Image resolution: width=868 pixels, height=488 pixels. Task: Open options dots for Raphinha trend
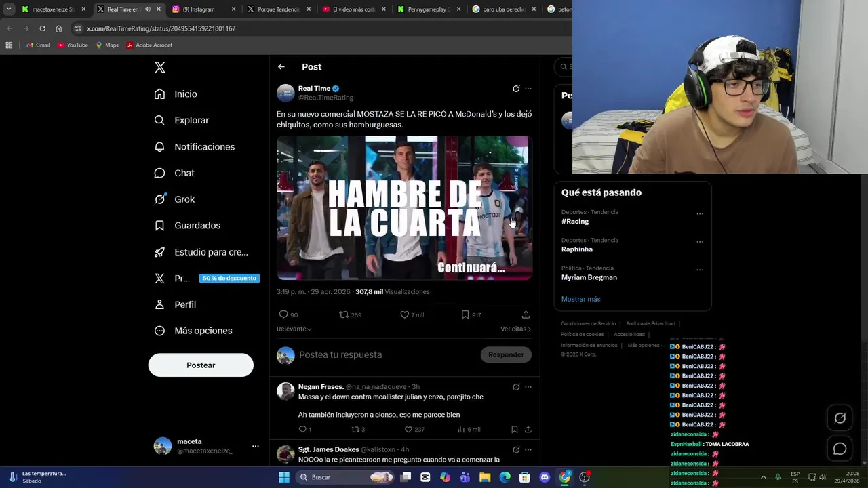point(700,242)
